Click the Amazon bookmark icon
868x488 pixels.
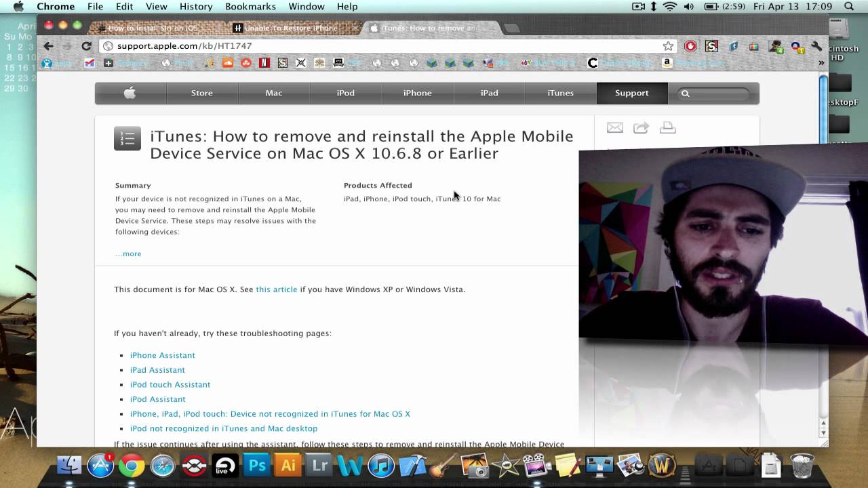click(x=667, y=63)
